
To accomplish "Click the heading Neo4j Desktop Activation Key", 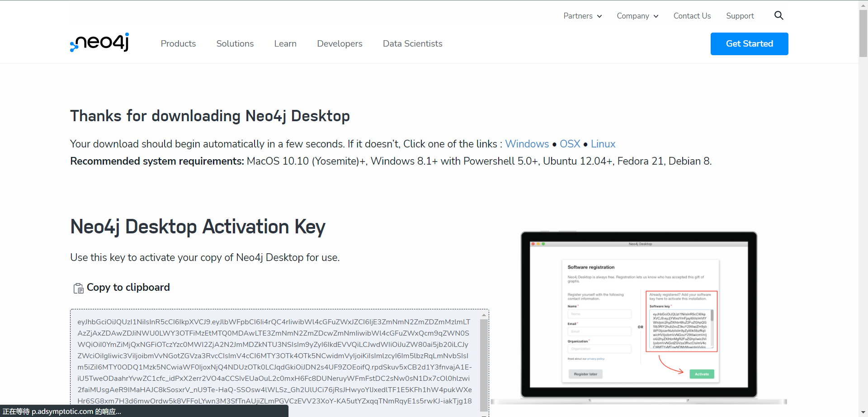I will 198,227.
